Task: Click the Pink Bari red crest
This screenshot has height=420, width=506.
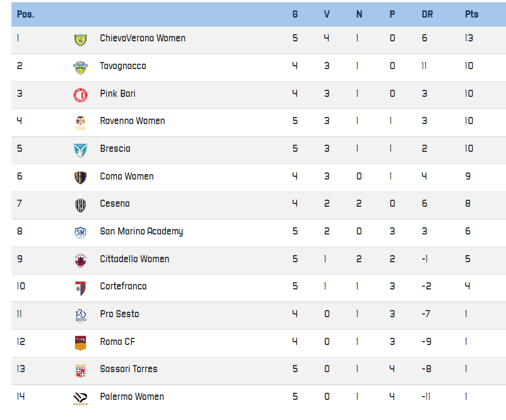Action: (80, 95)
